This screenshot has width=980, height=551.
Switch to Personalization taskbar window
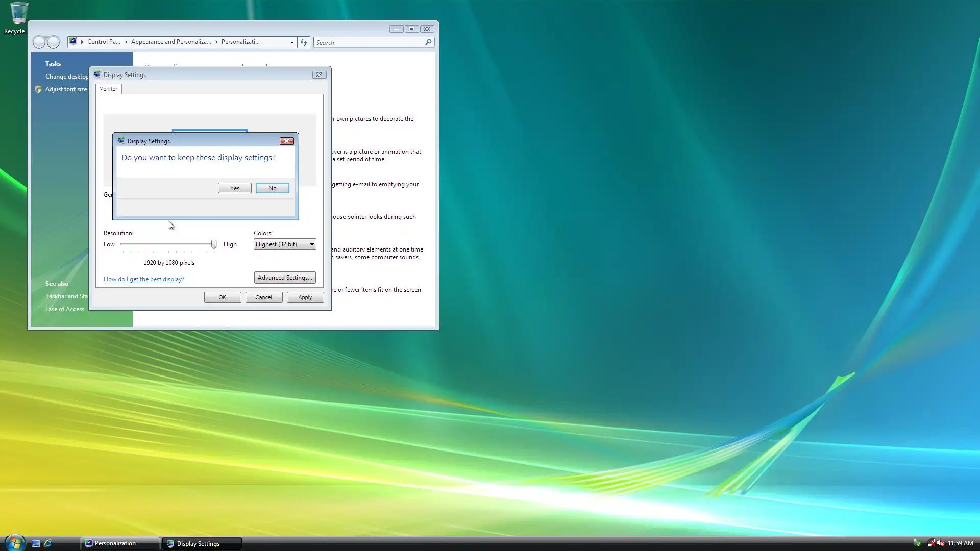pos(120,543)
